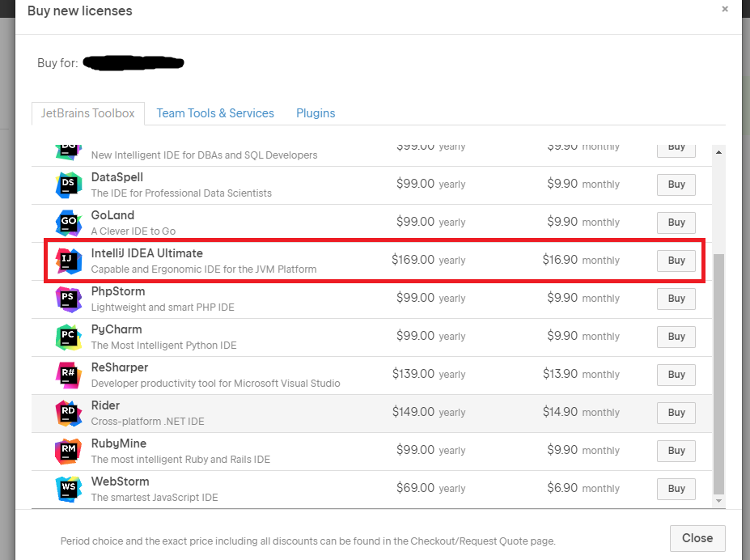The width and height of the screenshot is (750, 560).
Task: Buy a ReSharper license
Action: [x=676, y=375]
